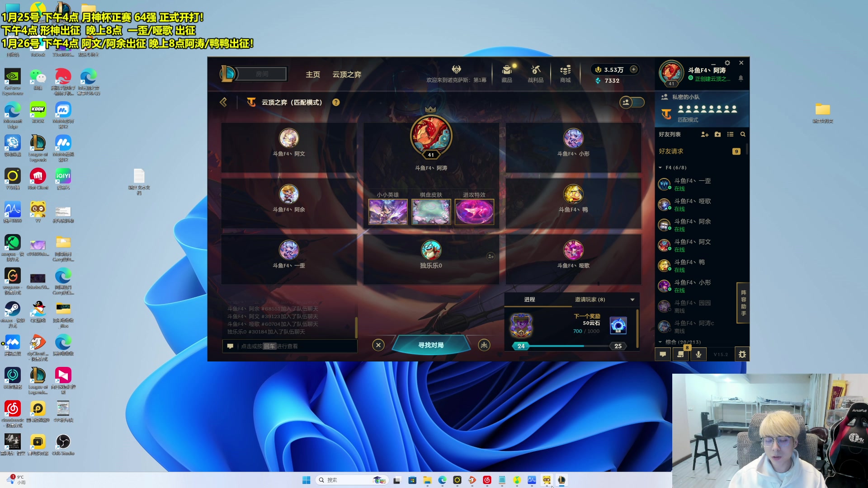
Task: Open the missions scroll icon with badge 8
Action: [x=680, y=354]
